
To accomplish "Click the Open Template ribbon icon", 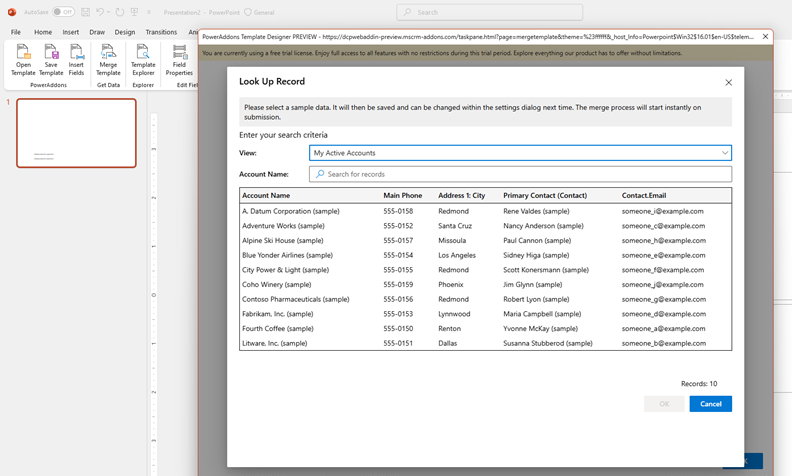I will coord(23,60).
